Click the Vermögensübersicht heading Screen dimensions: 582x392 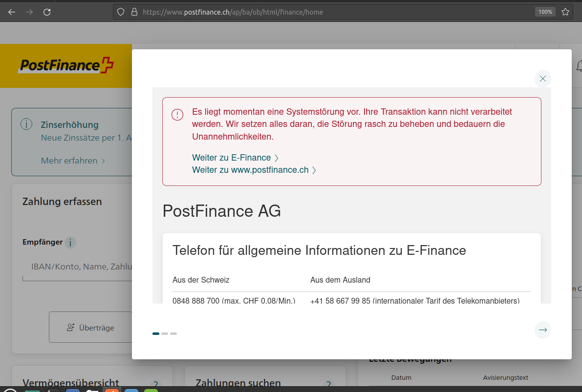70,383
